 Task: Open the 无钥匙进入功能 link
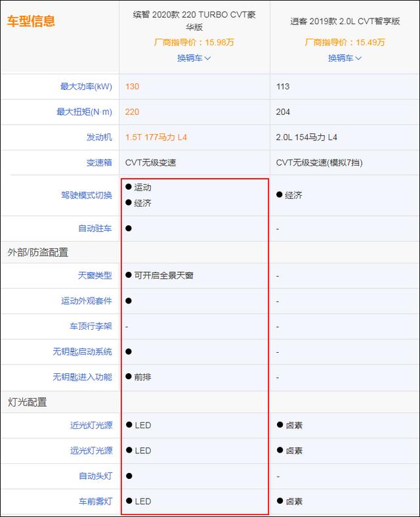coord(82,377)
